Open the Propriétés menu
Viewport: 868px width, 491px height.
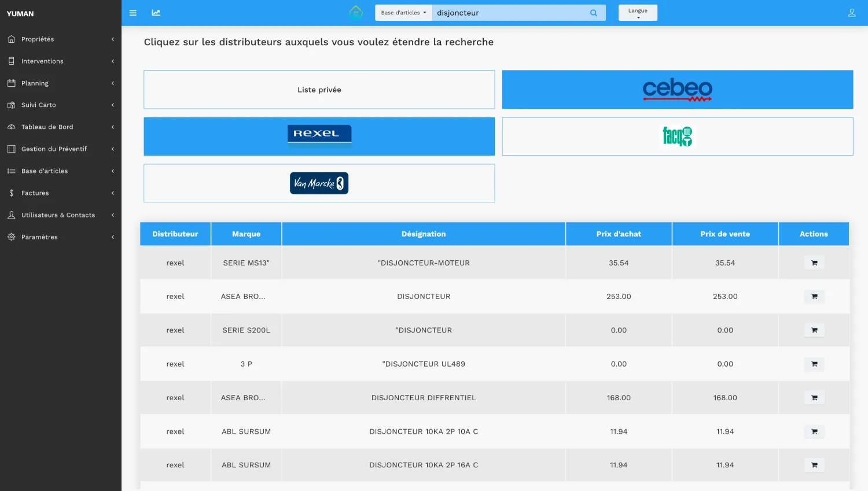(61, 39)
